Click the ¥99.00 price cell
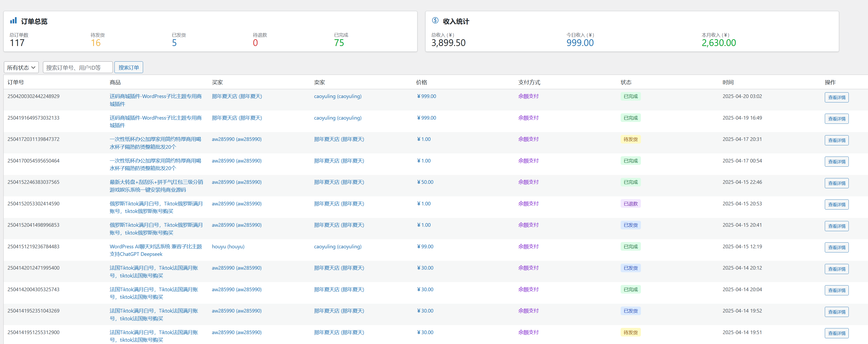This screenshot has height=344, width=868. tap(425, 247)
